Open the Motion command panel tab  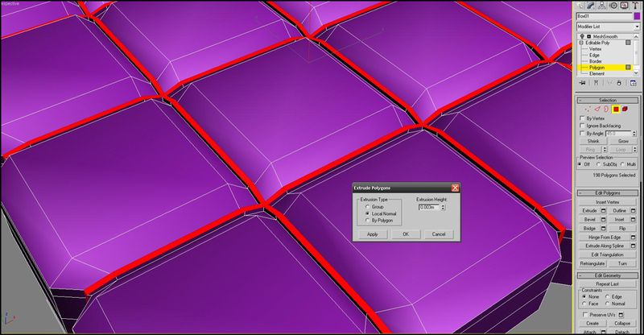tap(613, 6)
